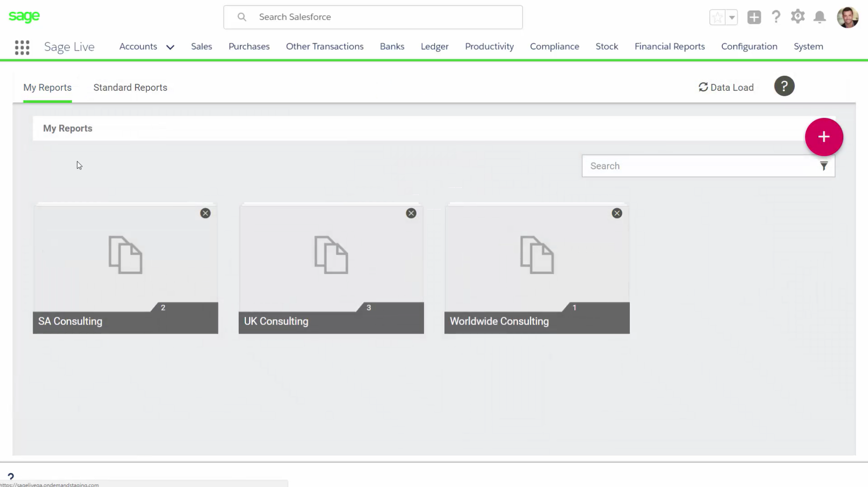
Task: Remove the Worldwide Consulting card
Action: [x=617, y=213]
